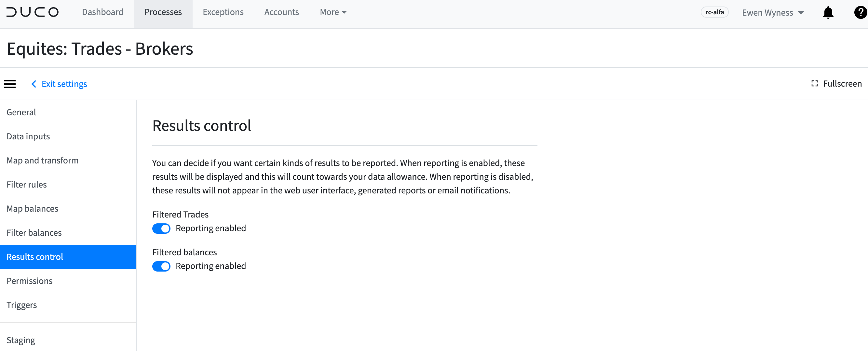This screenshot has width=868, height=351.
Task: Expand the More dropdown menu
Action: 333,12
